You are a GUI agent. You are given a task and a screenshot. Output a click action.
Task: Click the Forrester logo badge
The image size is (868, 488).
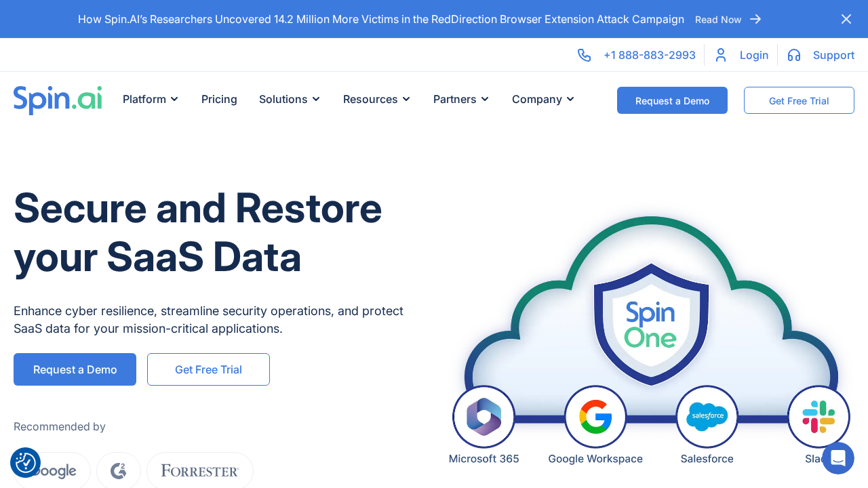click(199, 470)
